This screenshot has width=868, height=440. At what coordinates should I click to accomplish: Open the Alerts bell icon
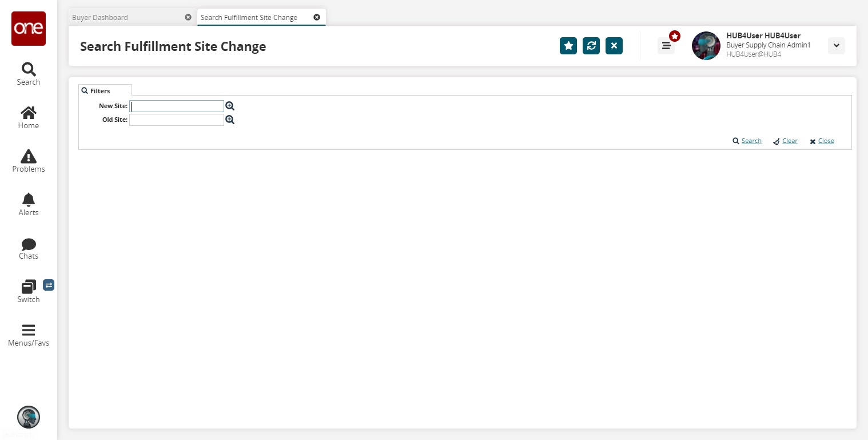(x=29, y=204)
